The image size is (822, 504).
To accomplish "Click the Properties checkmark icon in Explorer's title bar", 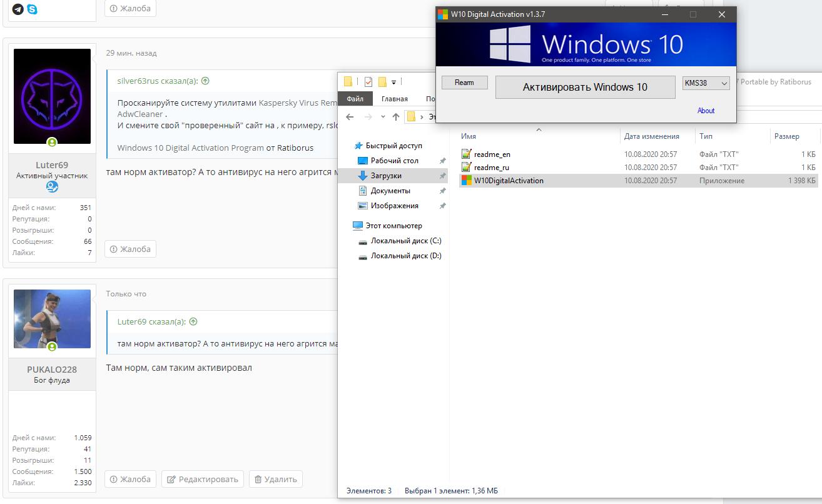I will [x=368, y=82].
